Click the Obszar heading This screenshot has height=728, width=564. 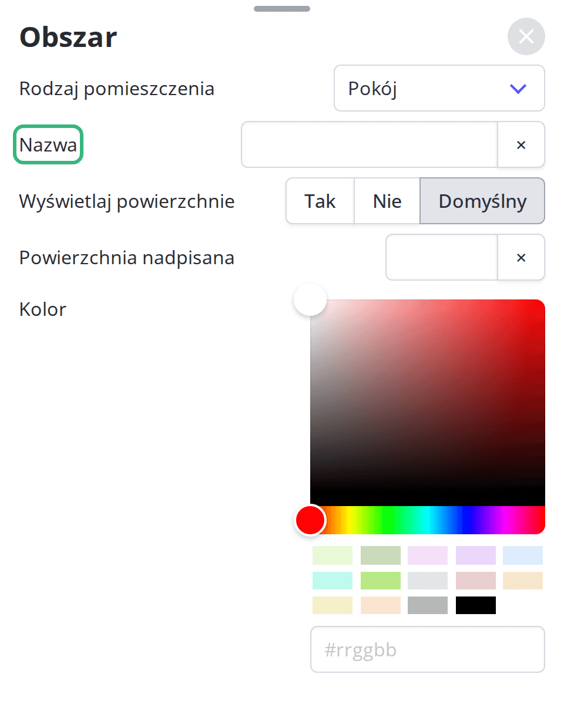pyautogui.click(x=68, y=37)
